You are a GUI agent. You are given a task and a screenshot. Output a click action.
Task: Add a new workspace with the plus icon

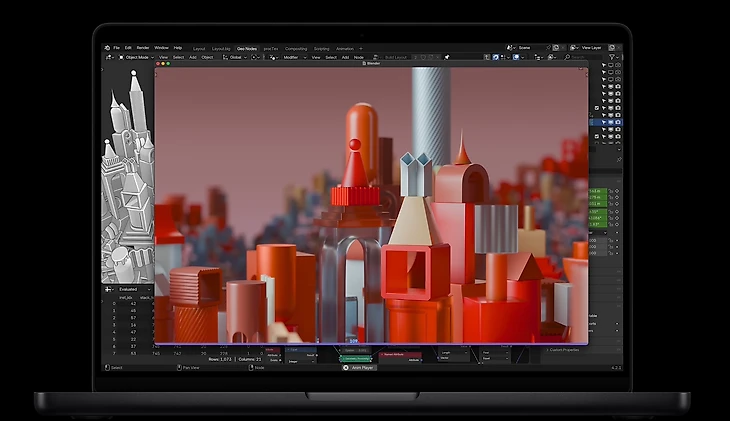[361, 48]
